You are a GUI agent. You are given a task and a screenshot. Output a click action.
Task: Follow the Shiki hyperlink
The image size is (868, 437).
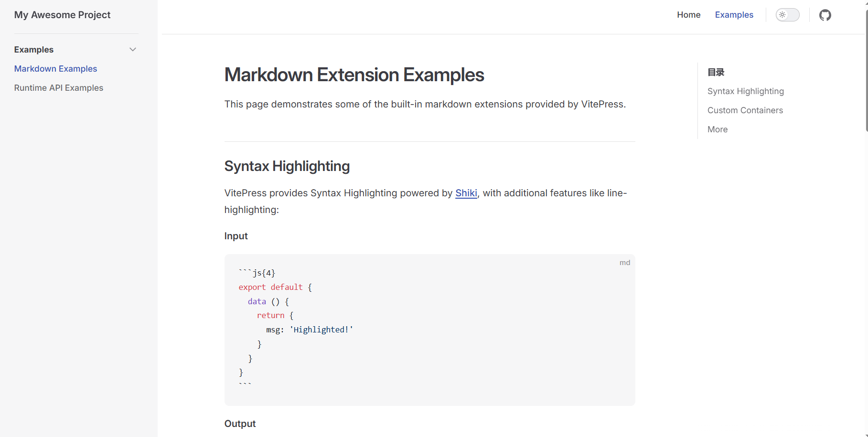tap(466, 193)
